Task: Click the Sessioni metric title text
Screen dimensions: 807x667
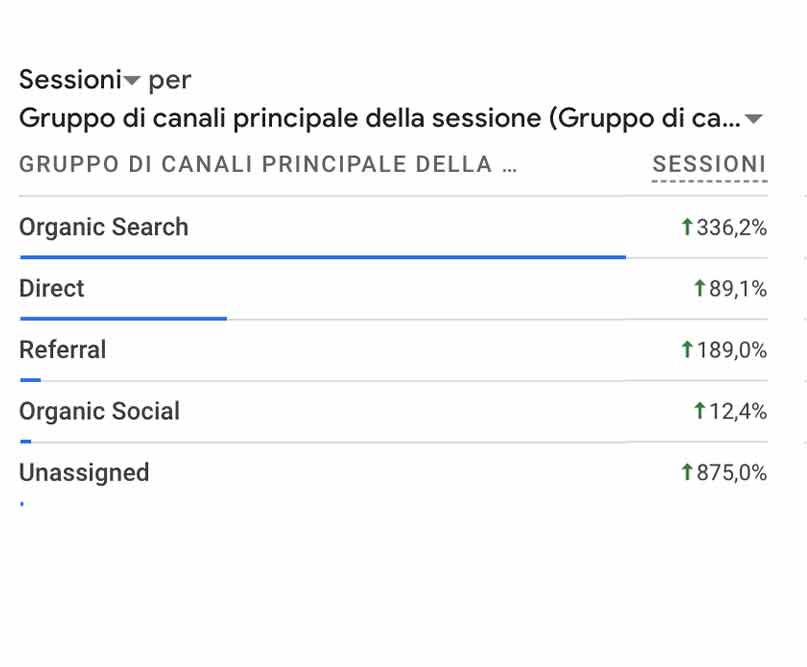Action: click(70, 80)
